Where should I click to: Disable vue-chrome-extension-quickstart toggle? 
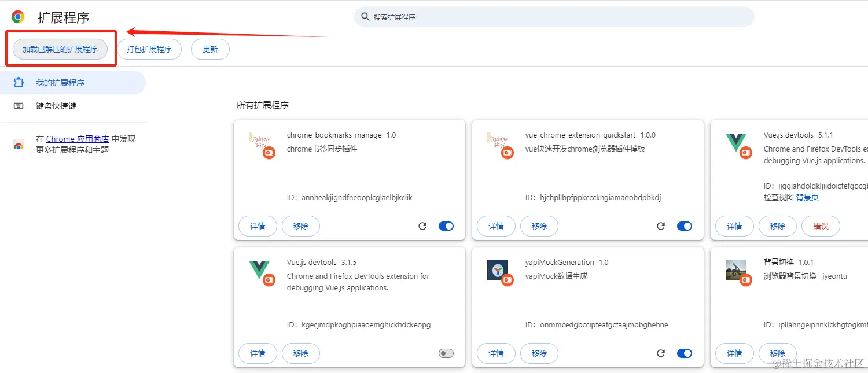pos(685,226)
